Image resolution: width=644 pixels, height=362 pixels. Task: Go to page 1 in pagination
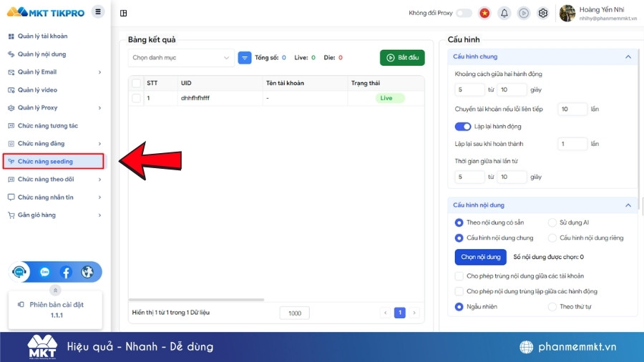399,313
